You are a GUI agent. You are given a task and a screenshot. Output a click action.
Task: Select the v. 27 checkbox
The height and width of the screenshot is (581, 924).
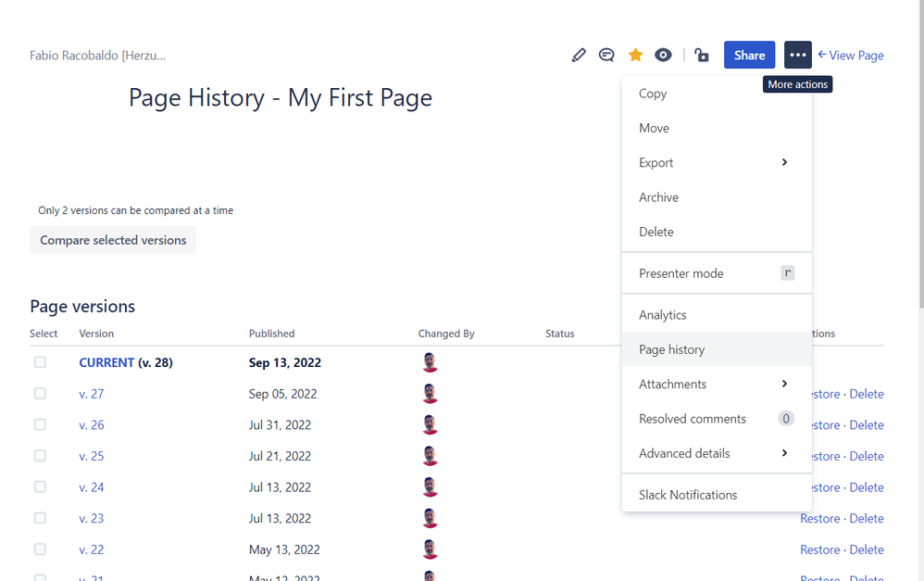click(x=40, y=394)
